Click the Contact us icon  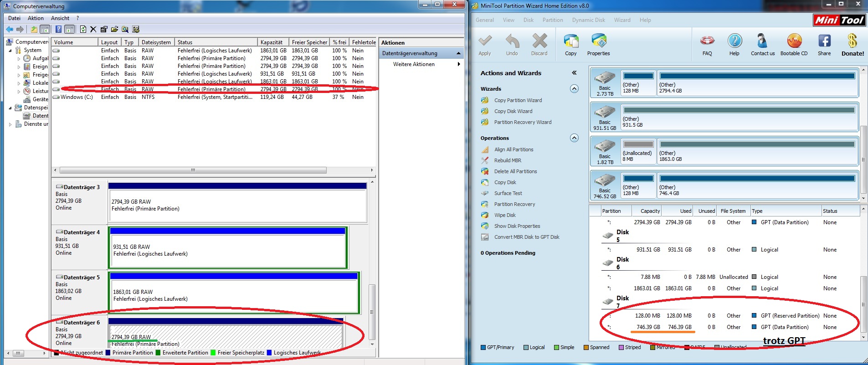pyautogui.click(x=763, y=45)
